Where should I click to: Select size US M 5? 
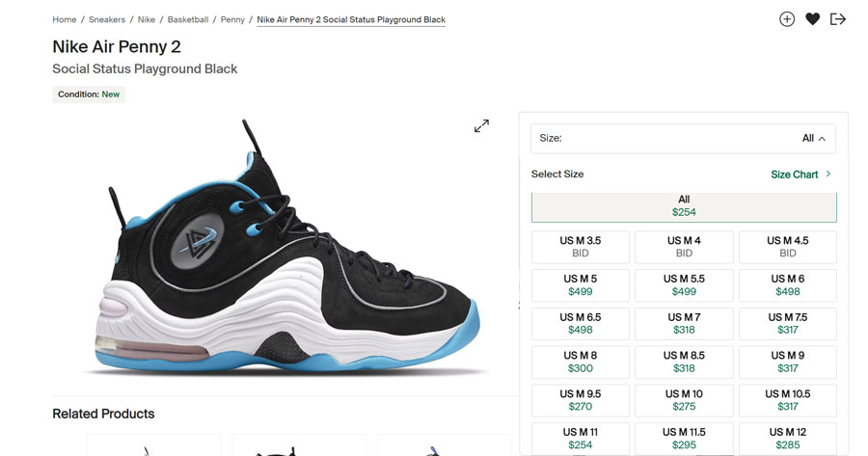coord(581,285)
